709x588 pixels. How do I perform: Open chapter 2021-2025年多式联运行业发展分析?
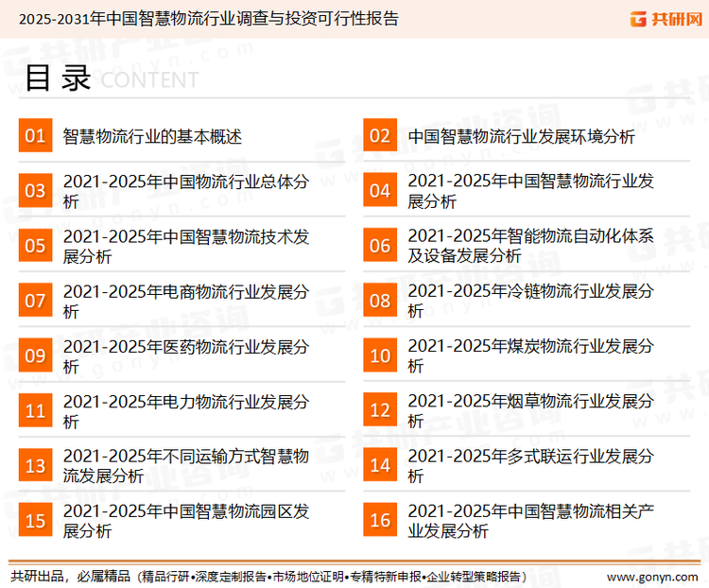pos(531,466)
